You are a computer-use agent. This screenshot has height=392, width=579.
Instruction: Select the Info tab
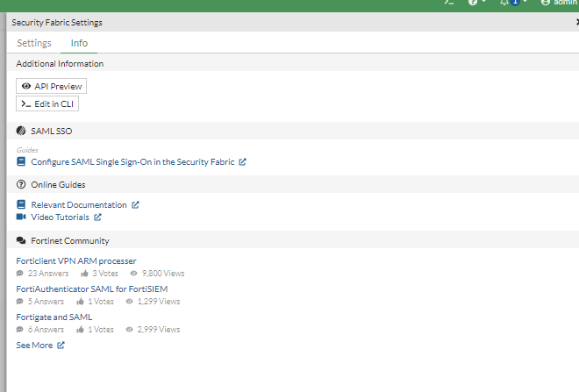(x=79, y=43)
